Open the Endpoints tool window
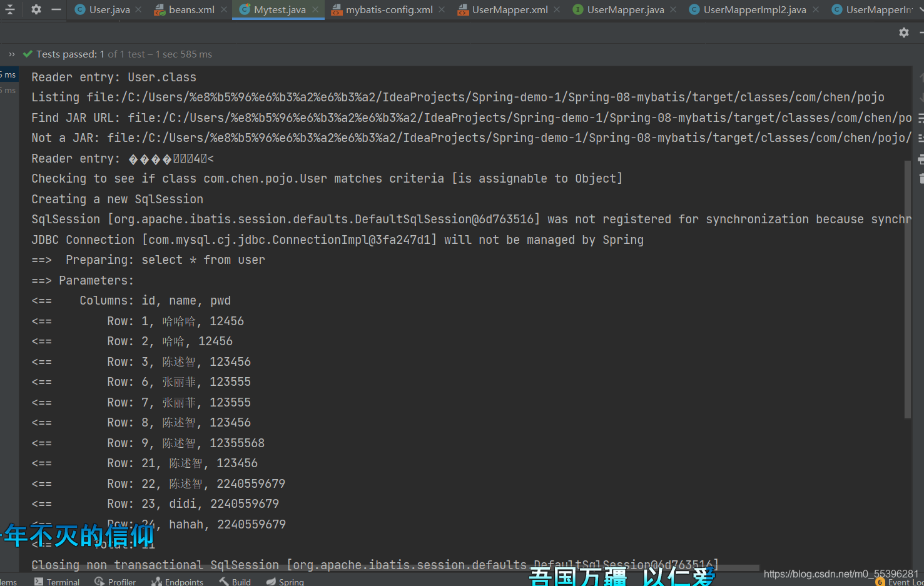The image size is (924, 586). (182, 582)
